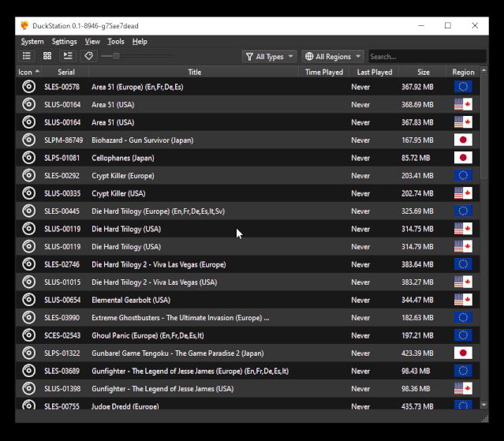Toggle show cover titles tag button
This screenshot has height=441, width=504.
coord(88,56)
